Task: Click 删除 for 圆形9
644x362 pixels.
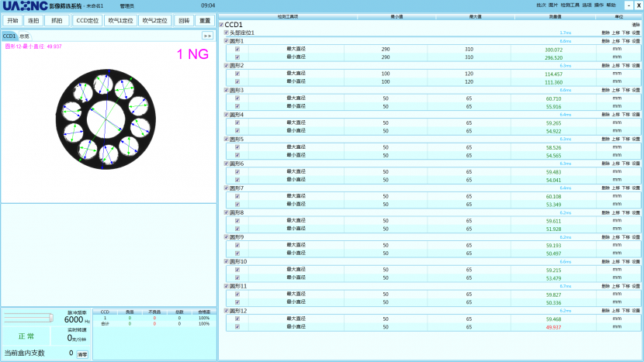Action: coord(605,237)
